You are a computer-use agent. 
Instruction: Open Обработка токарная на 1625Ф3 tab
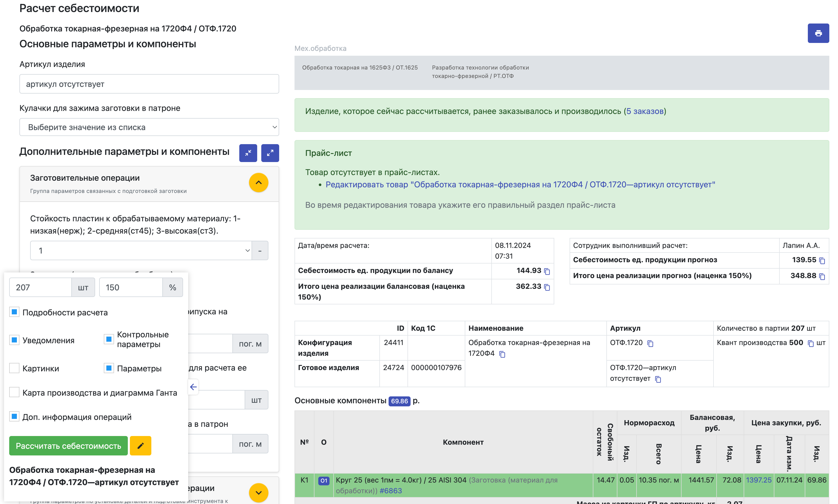360,67
